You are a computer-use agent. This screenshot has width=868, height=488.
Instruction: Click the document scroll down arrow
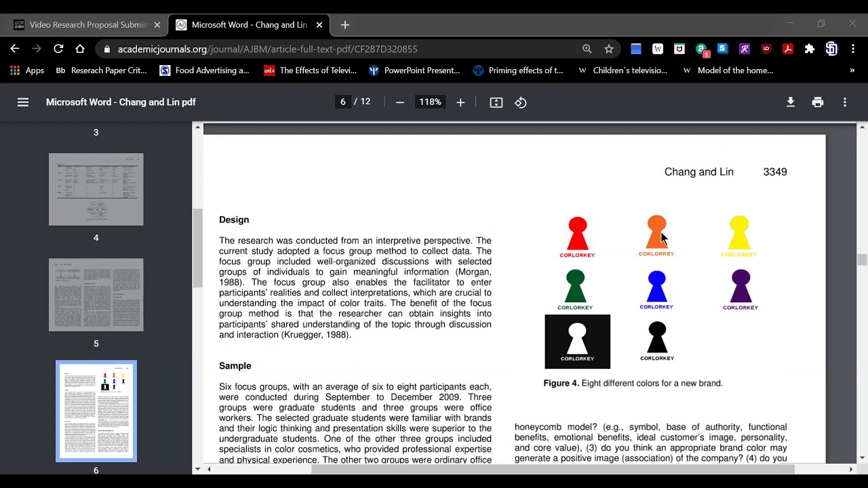(x=862, y=458)
